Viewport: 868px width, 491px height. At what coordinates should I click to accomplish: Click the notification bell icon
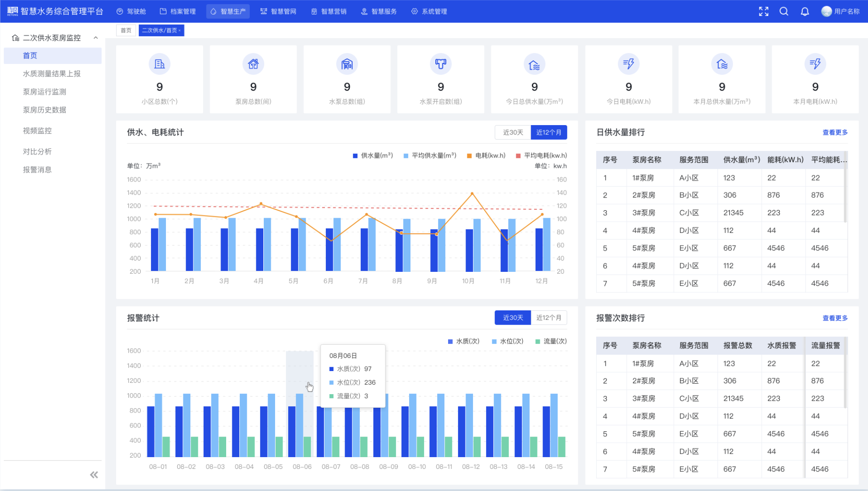(x=805, y=11)
